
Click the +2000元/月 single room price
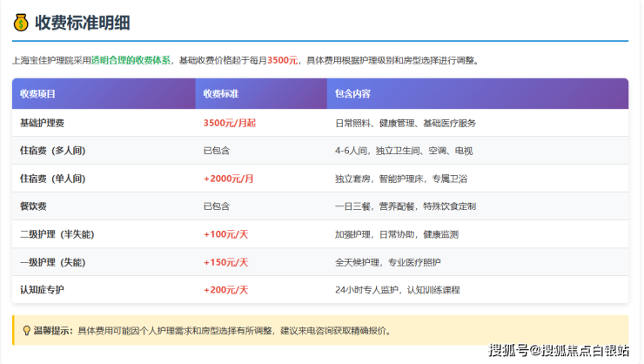[x=229, y=179]
